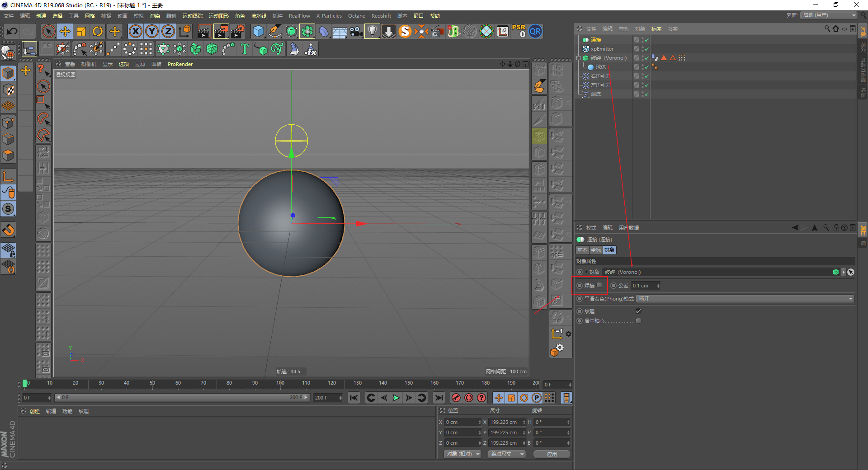Click the timeline preview range slider
This screenshot has width=868, height=470.
coord(182,398)
